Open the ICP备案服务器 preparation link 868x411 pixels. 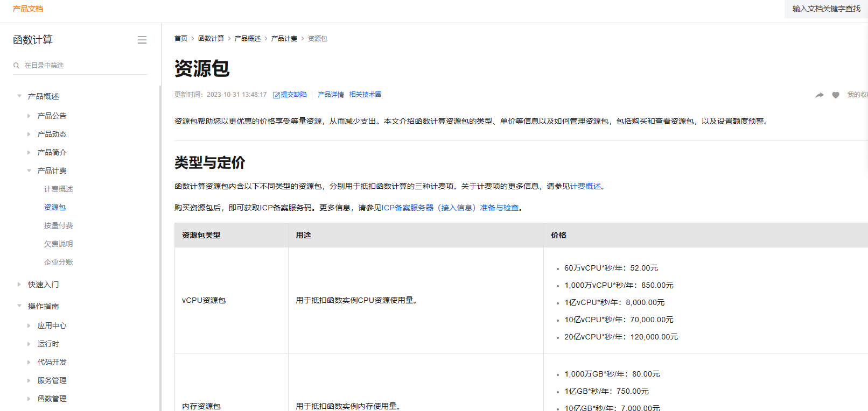coord(450,208)
